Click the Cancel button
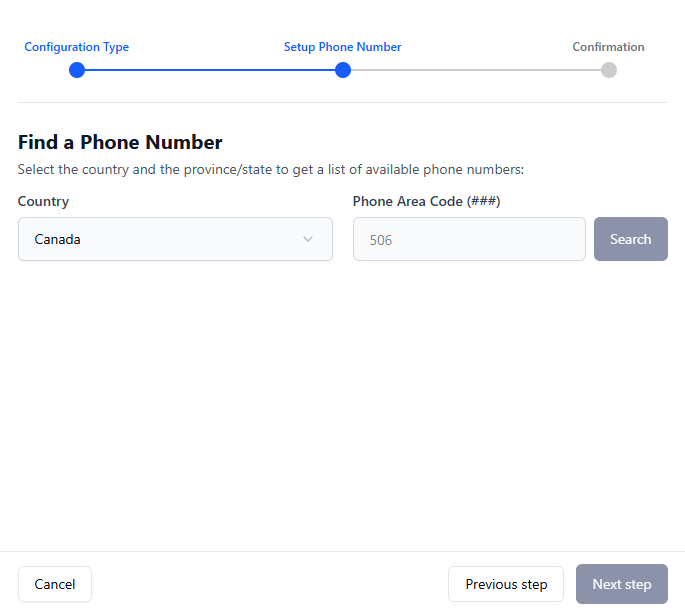685x611 pixels. (55, 584)
